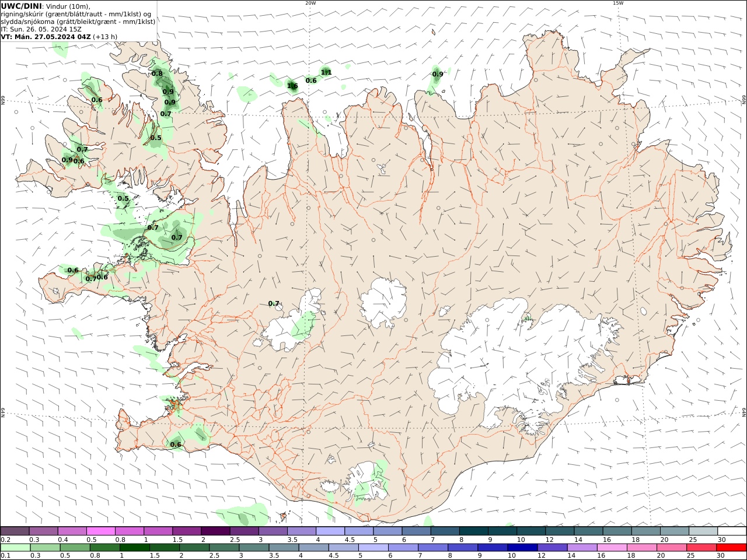Choose the upper legend swatch labelled 18
The width and height of the screenshot is (747, 560).
(645, 531)
